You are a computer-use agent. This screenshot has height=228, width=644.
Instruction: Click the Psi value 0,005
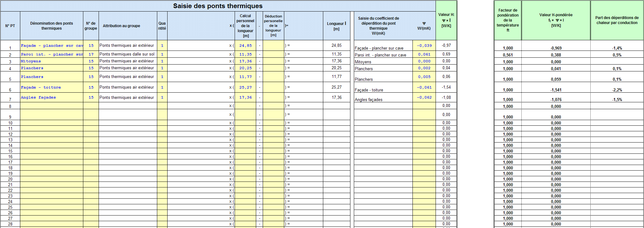(424, 77)
